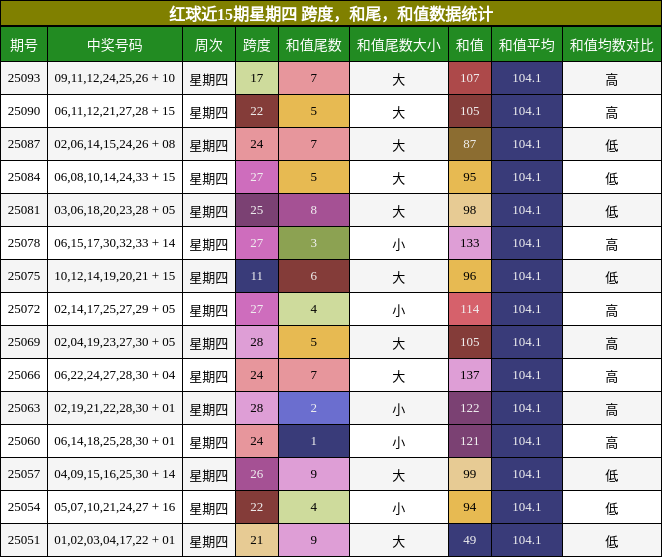662x557 pixels.
Task: Select issue number 25066
Action: click(x=24, y=375)
